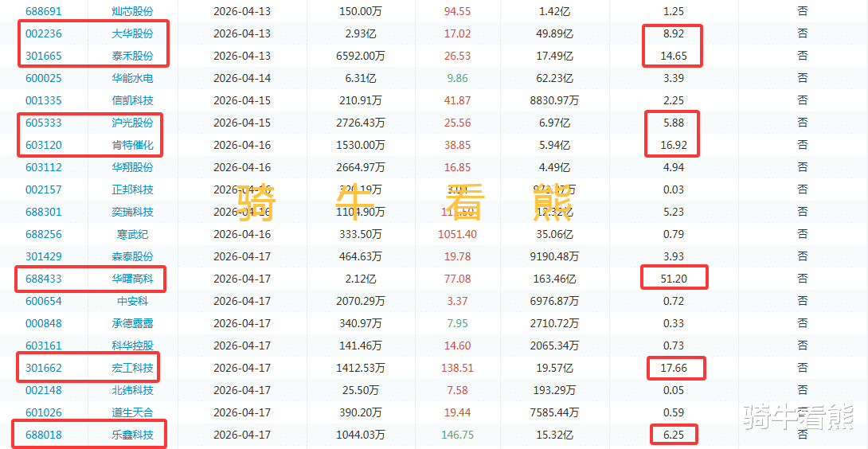Open stock code 301665 link
Image resolution: width=868 pixels, height=449 pixels.
[44, 56]
